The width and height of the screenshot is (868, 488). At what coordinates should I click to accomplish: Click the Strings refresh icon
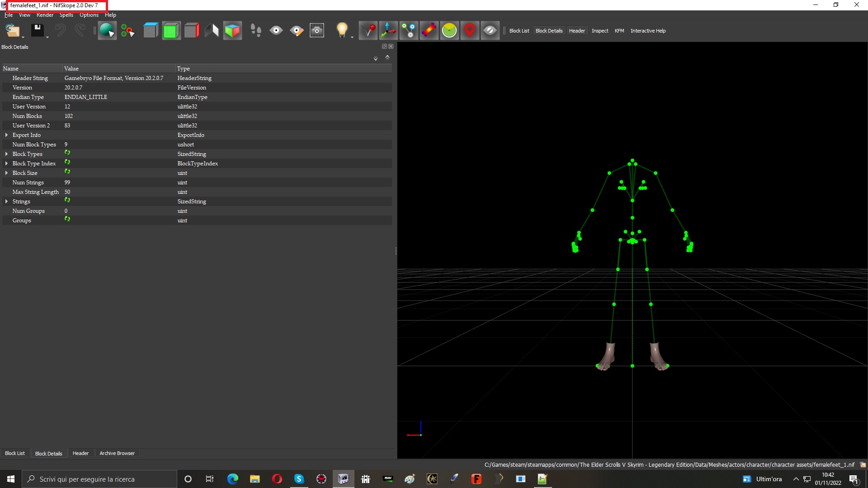[67, 200]
